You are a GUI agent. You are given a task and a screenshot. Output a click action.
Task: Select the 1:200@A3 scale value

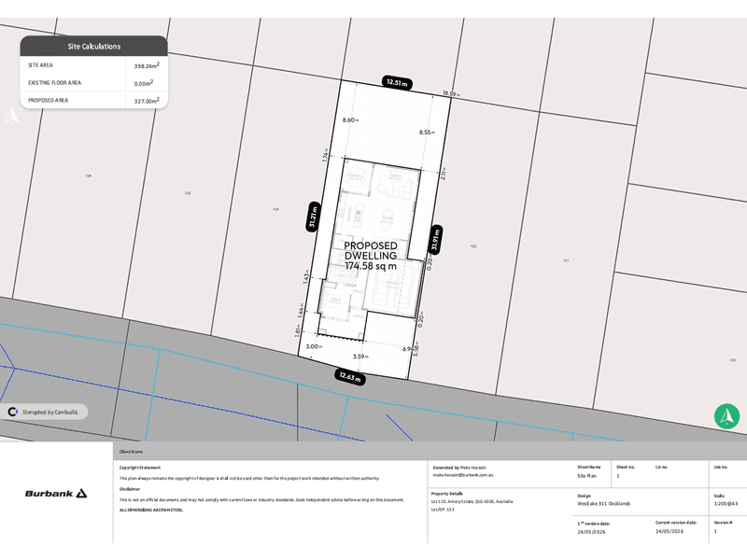[x=726, y=503]
